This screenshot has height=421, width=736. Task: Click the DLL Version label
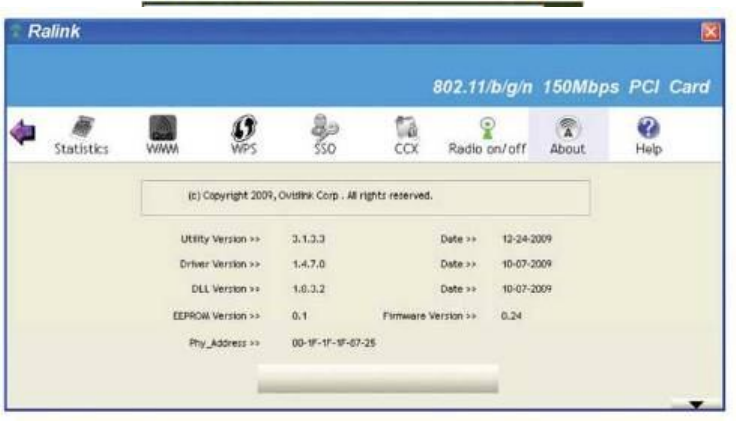point(225,289)
